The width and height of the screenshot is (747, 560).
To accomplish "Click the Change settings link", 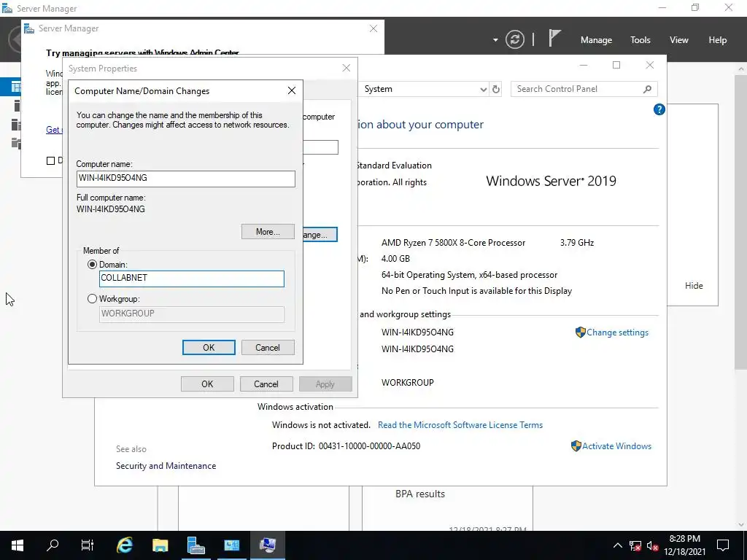I will tap(617, 332).
